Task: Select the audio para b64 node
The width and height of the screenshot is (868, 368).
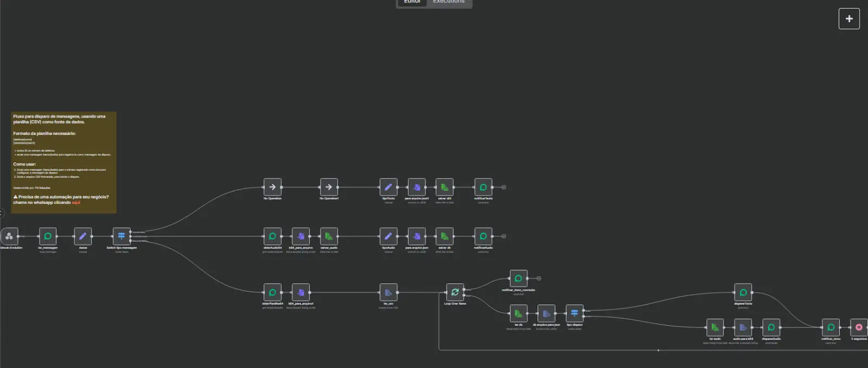Action: point(743,327)
